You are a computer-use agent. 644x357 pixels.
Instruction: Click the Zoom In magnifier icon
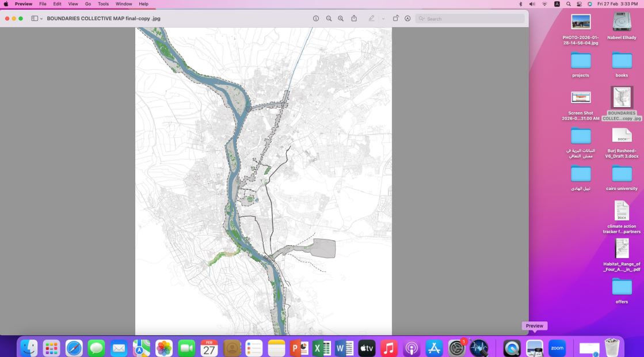(341, 18)
